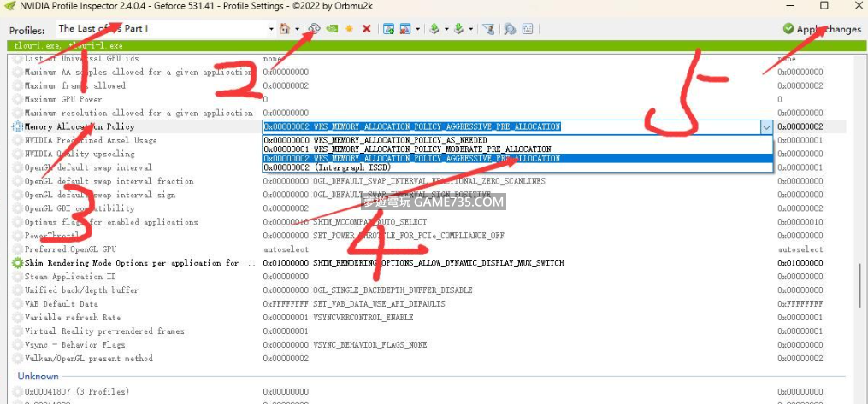Select the Maximum frames allowed setting name
The height and width of the screenshot is (404, 868).
tap(74, 85)
